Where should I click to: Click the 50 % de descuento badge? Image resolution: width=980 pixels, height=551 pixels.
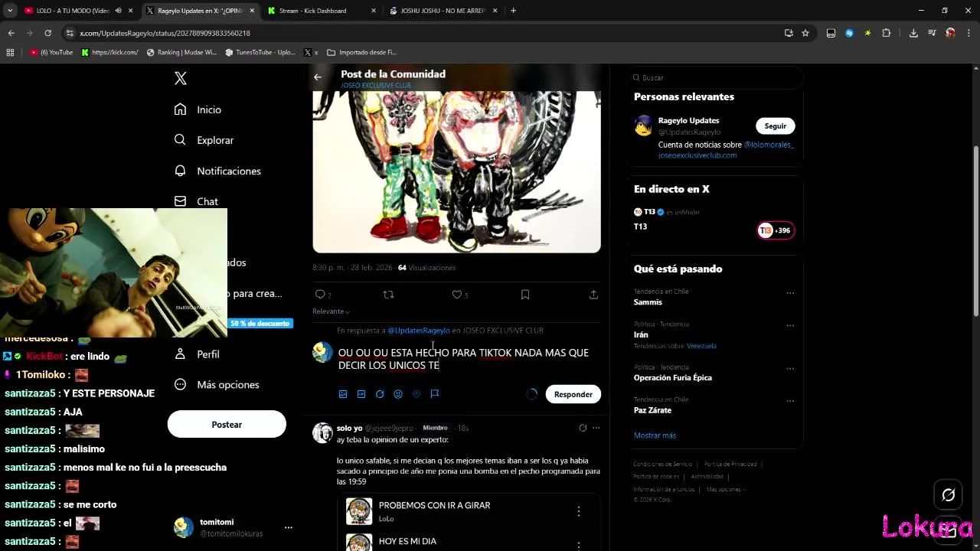point(260,324)
